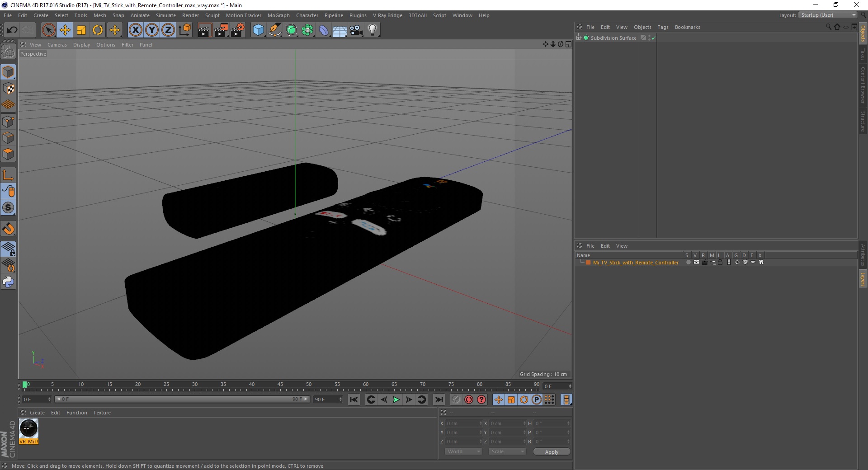Viewport: 868px width, 470px height.
Task: Go to end of animation
Action: 439,399
